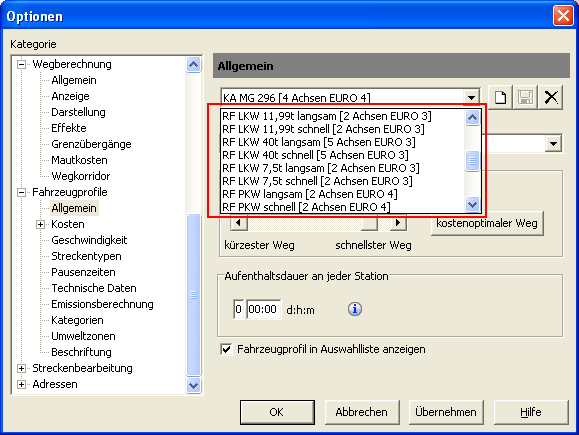This screenshot has height=435, width=579.
Task: Select Kategorien tree item
Action: coord(78,320)
